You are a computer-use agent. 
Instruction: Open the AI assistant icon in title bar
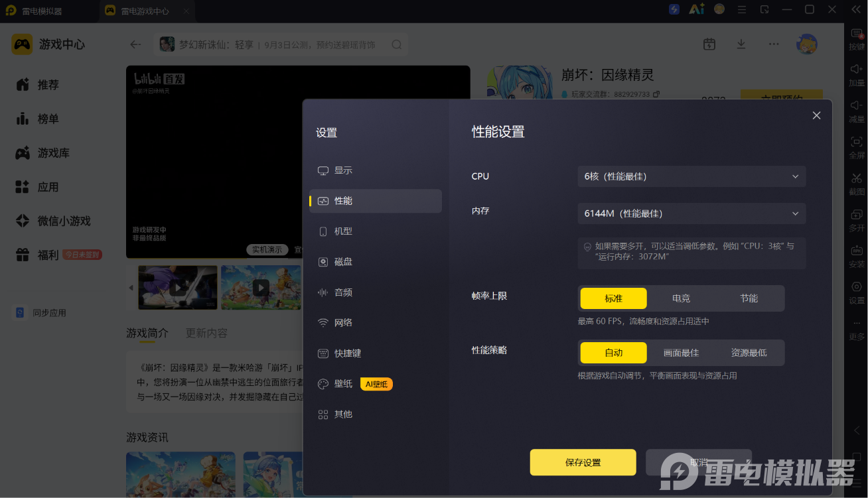pyautogui.click(x=696, y=9)
